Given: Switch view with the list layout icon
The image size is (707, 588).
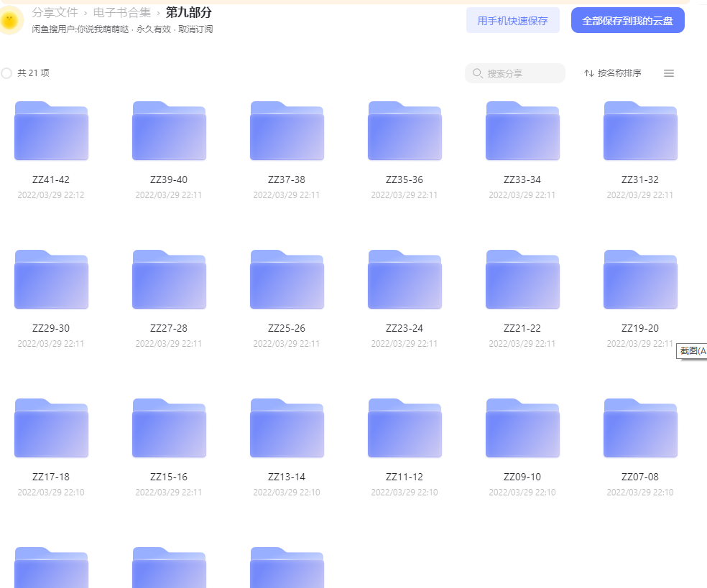Looking at the screenshot, I should [669, 73].
